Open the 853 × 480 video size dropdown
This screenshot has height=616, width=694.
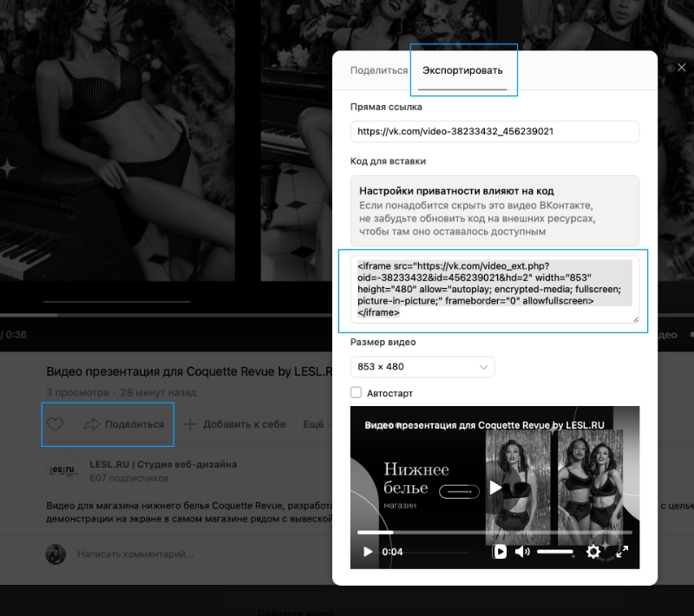422,367
